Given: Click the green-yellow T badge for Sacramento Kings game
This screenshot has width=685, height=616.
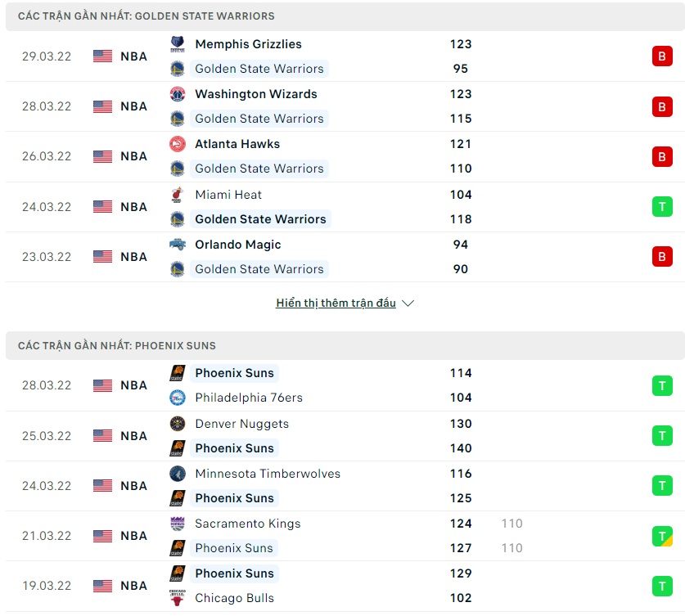Looking at the screenshot, I should coord(661,536).
